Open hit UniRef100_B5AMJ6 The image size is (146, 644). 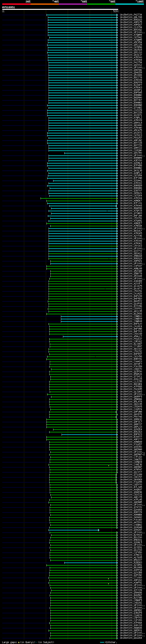(x=131, y=374)
